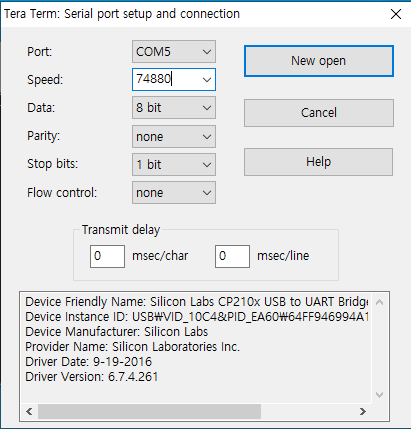Click the horizontal scrollbar thumb in device info
The width and height of the screenshot is (411, 429).
point(149,411)
